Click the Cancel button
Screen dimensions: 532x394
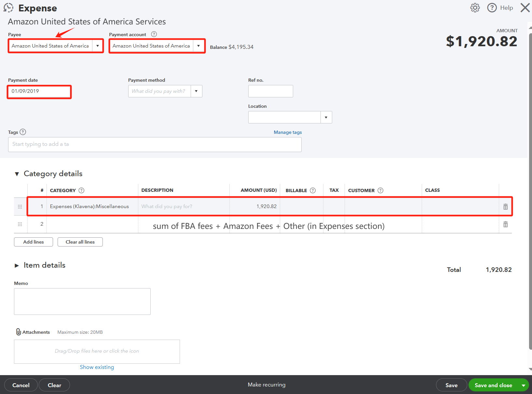(21, 385)
